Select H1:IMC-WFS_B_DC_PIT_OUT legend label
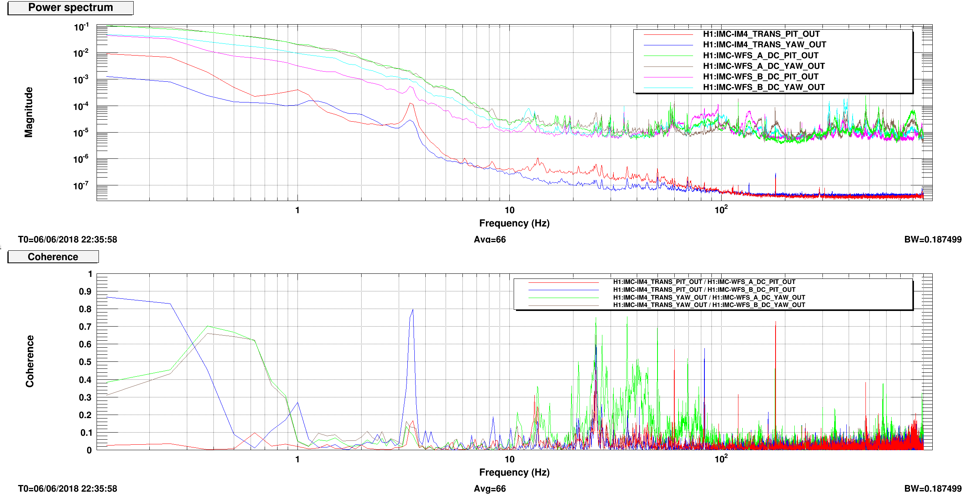 [x=760, y=77]
